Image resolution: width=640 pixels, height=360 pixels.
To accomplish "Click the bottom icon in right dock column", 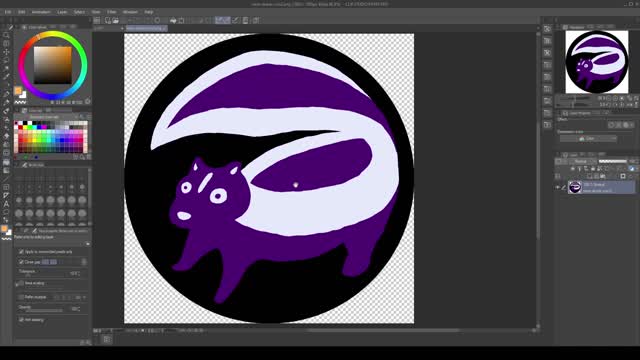I will (547, 125).
